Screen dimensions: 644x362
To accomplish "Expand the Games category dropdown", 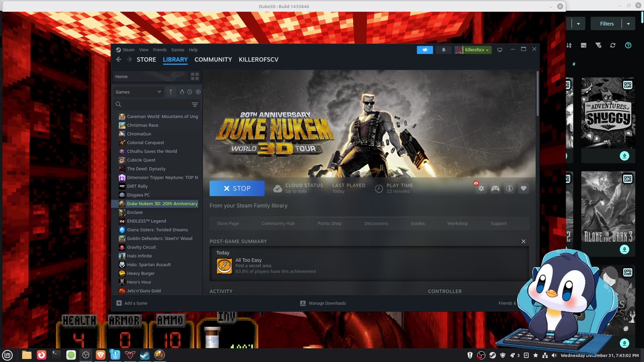I will click(138, 92).
